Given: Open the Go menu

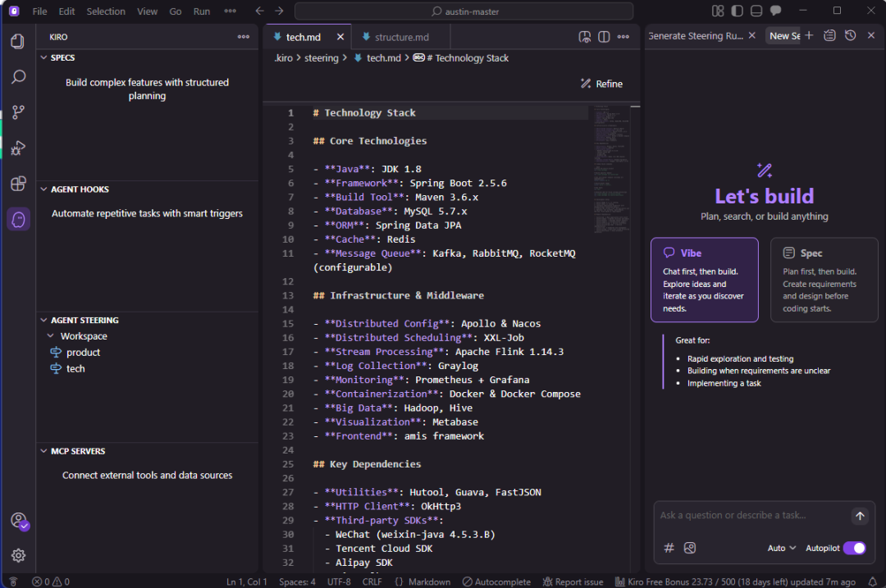Looking at the screenshot, I should [176, 11].
